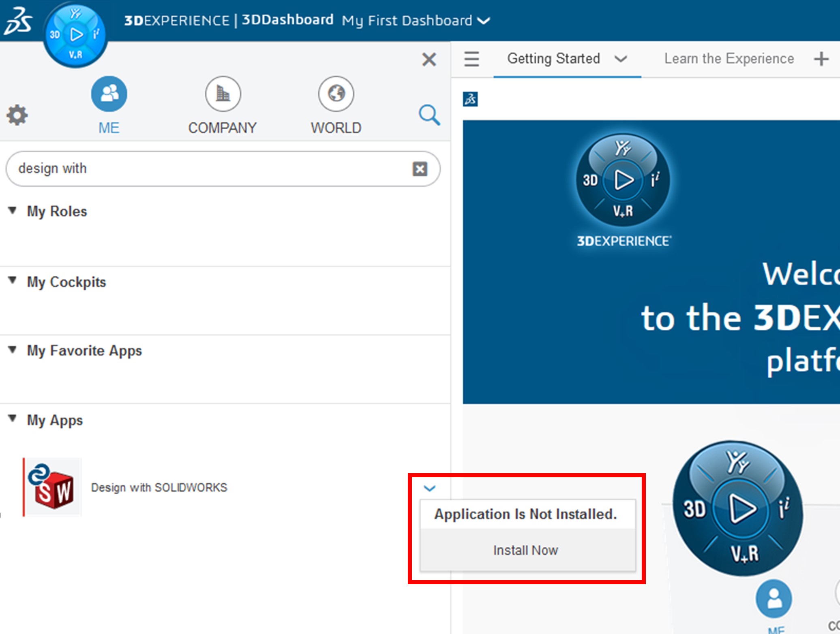Open the hamburger menu beside Getting Started

(x=471, y=59)
